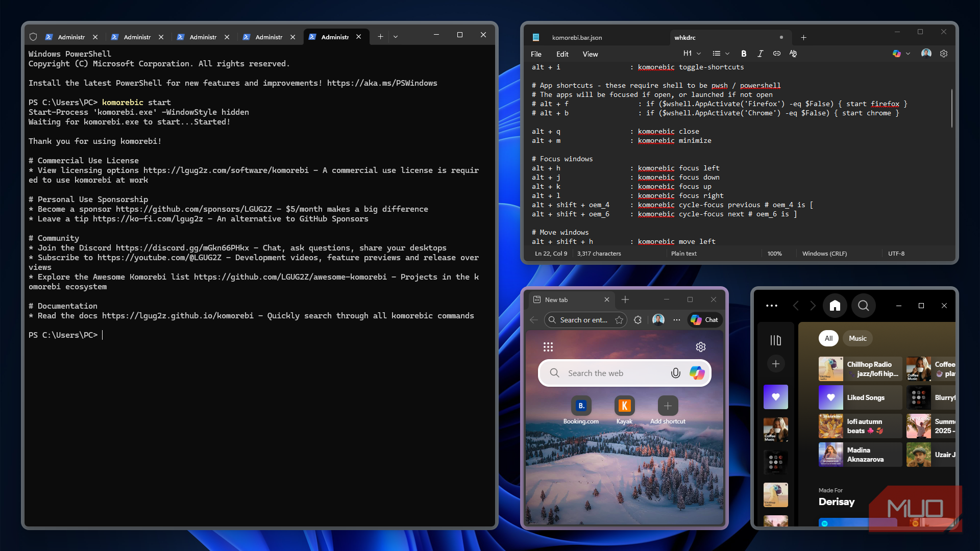Click clear formatting icon in Notepad
This screenshot has width=980, height=551.
(793, 54)
